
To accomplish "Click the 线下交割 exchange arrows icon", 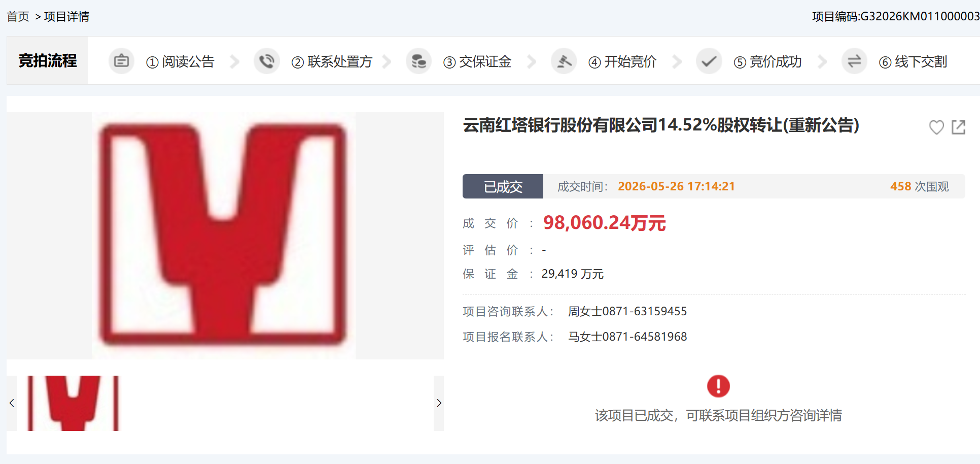I will pyautogui.click(x=854, y=61).
